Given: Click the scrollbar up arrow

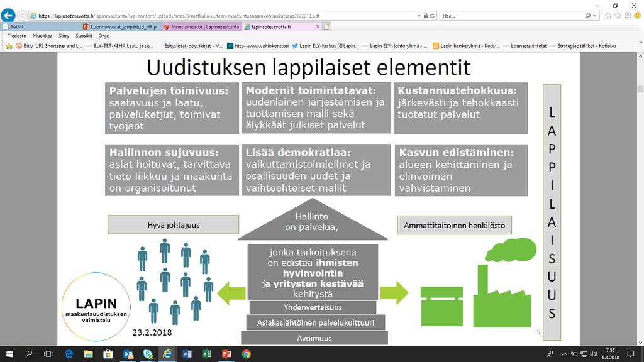Looking at the screenshot, I should 640,55.
